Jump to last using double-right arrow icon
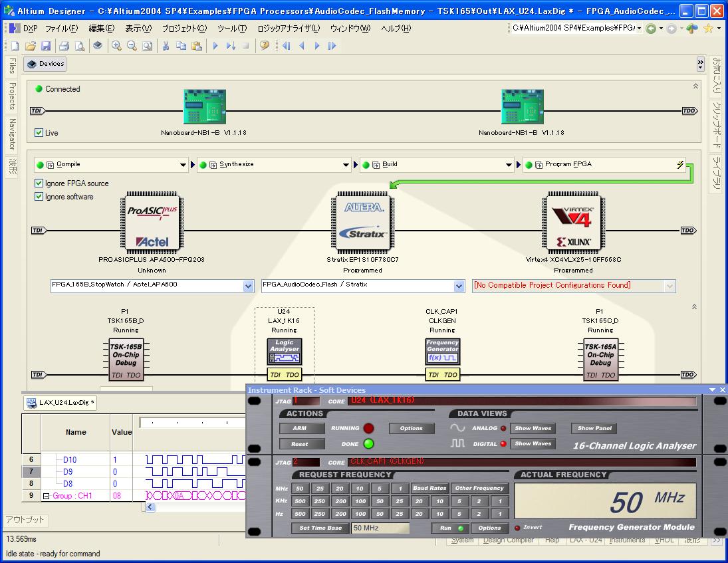The image size is (728, 563). click(332, 45)
